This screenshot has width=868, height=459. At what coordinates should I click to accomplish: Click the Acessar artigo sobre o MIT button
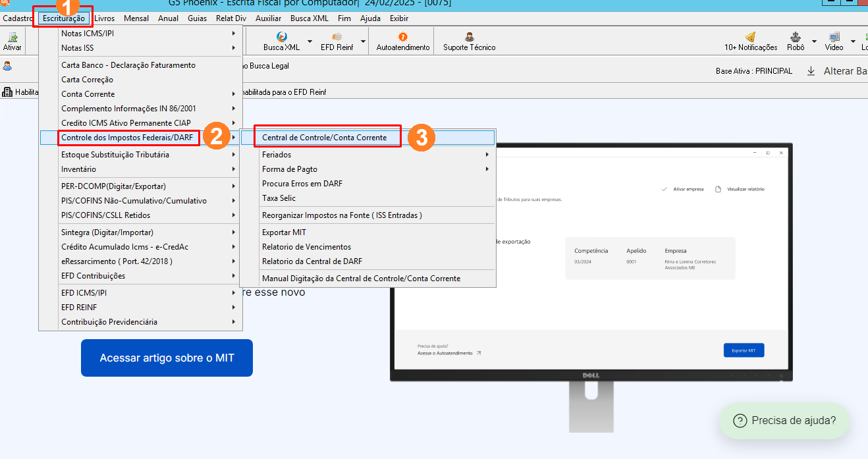point(167,358)
